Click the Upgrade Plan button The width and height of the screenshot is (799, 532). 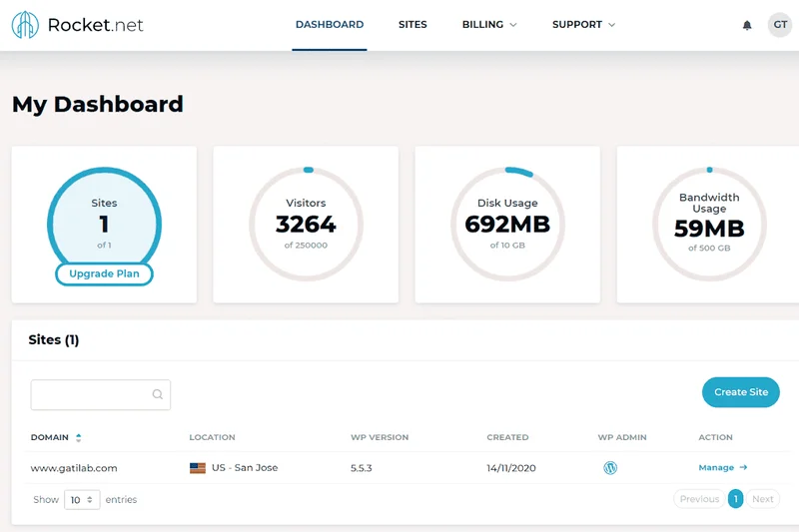[104, 273]
